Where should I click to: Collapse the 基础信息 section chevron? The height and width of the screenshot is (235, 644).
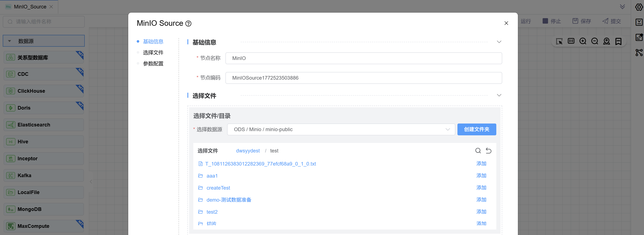point(499,42)
